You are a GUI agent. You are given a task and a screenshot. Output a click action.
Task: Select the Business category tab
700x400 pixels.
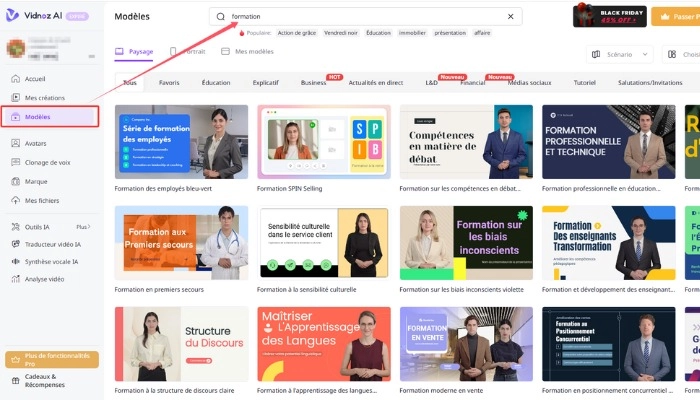pyautogui.click(x=313, y=83)
